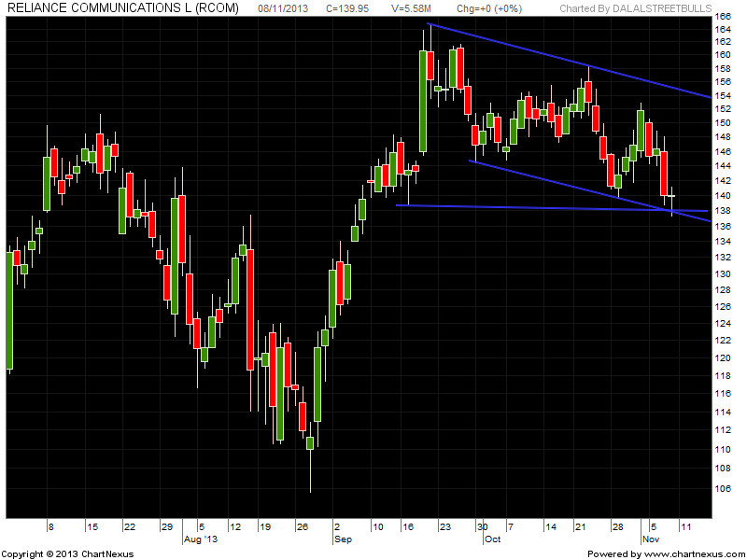Click the 138 price axis label
This screenshot has width=747, height=560.
723,211
